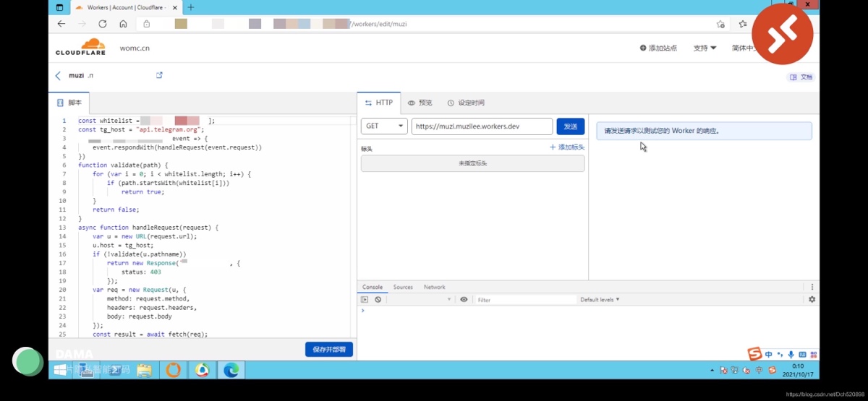Viewport: 868px width, 401px height.
Task: Open the Sources devtools tab
Action: point(403,287)
